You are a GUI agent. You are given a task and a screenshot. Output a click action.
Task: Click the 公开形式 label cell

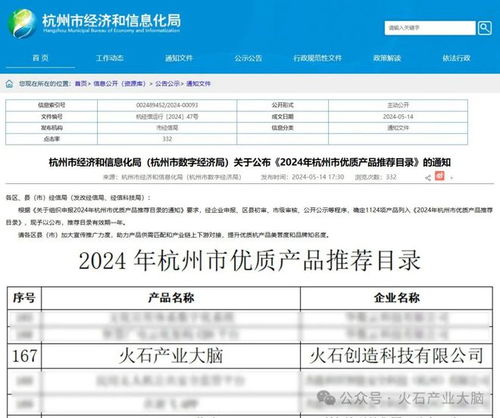283,105
